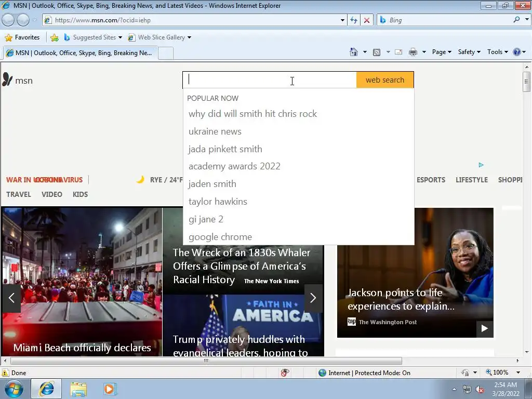This screenshot has width=532, height=399.
Task: Open the ESPORTS section
Action: 431,180
